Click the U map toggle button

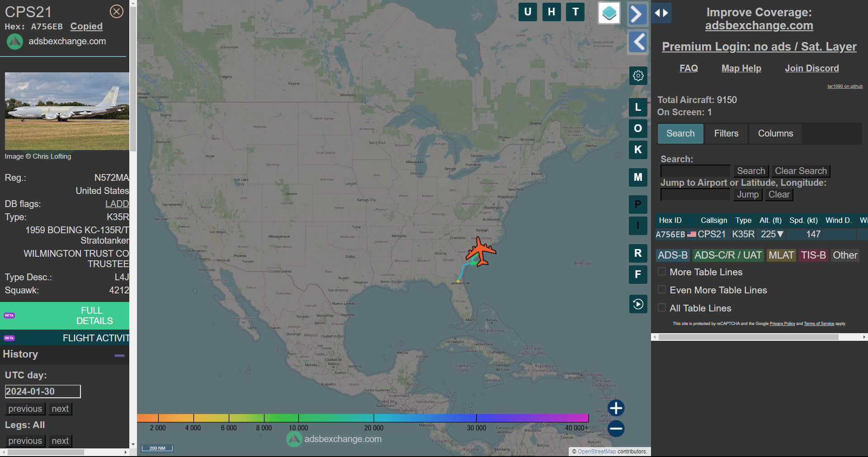click(528, 12)
